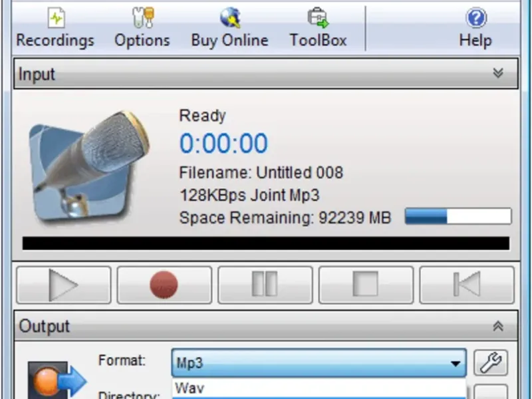Image resolution: width=532 pixels, height=399 pixels.
Task: Pause using the Pause button
Action: tap(265, 285)
